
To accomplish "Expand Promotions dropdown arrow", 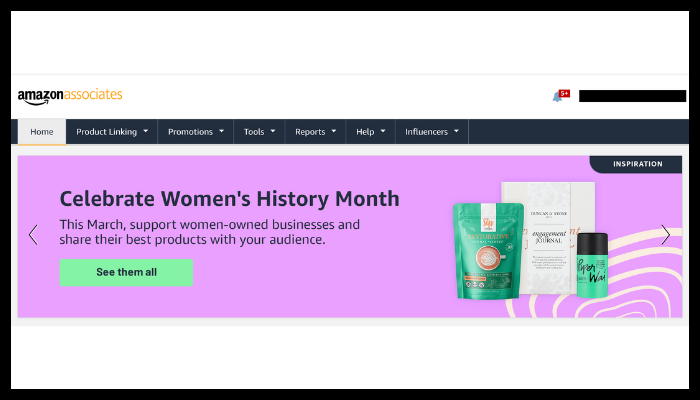I will 221,131.
